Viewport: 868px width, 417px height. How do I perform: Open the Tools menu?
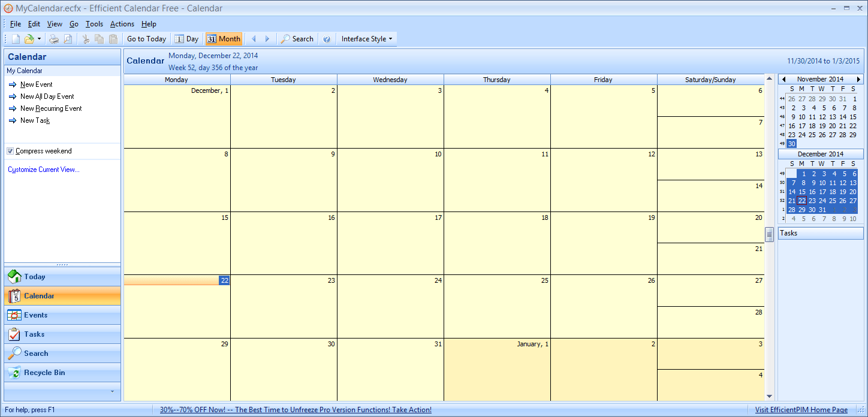(x=94, y=24)
